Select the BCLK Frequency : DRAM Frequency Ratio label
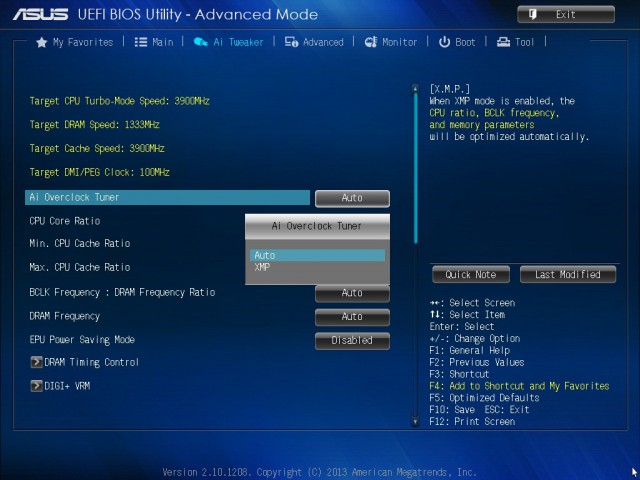 (x=122, y=293)
